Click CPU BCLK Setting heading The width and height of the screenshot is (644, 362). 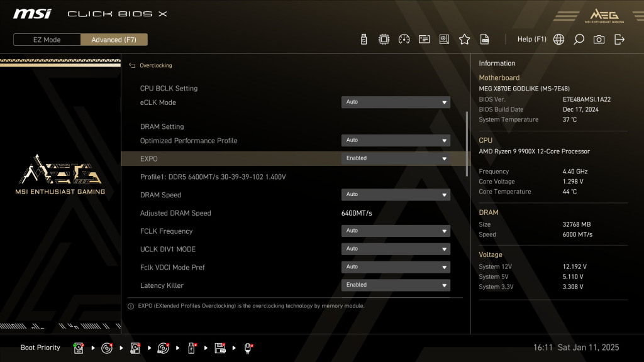pyautogui.click(x=169, y=88)
